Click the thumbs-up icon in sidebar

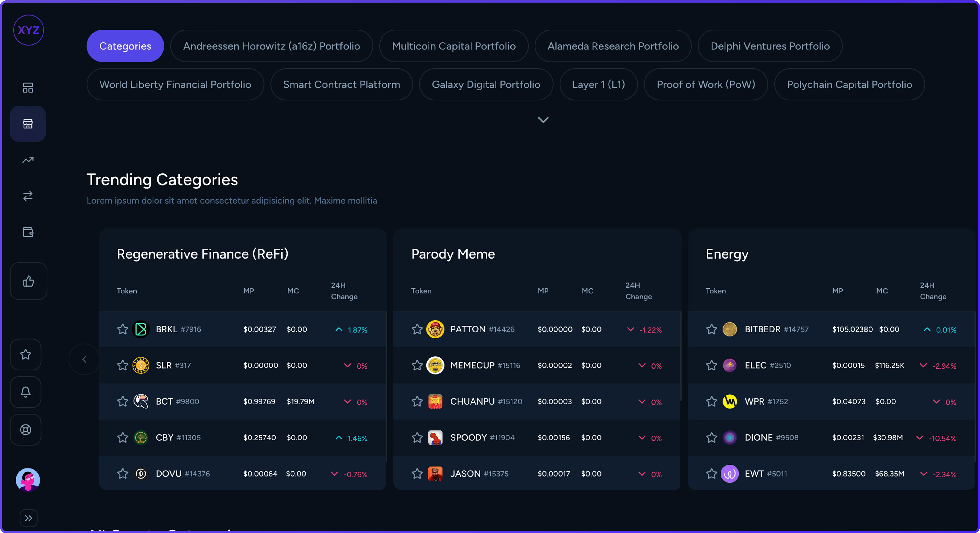(29, 281)
